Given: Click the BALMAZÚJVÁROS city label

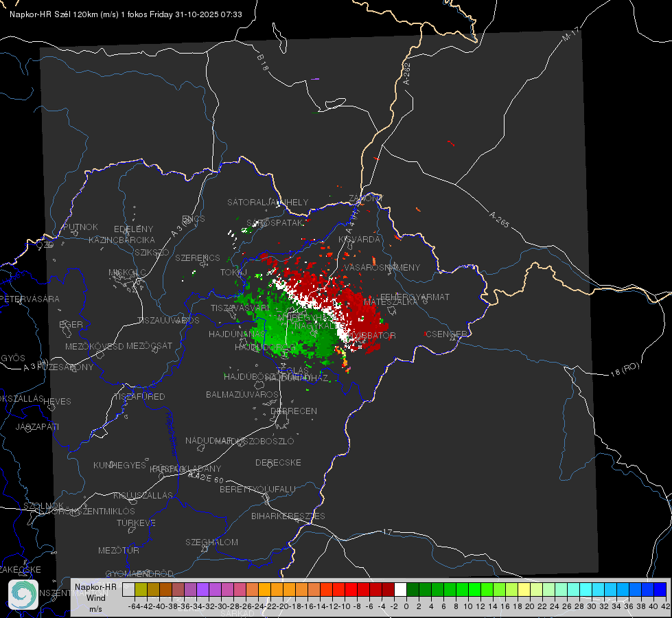Looking at the screenshot, I should coord(242,394).
